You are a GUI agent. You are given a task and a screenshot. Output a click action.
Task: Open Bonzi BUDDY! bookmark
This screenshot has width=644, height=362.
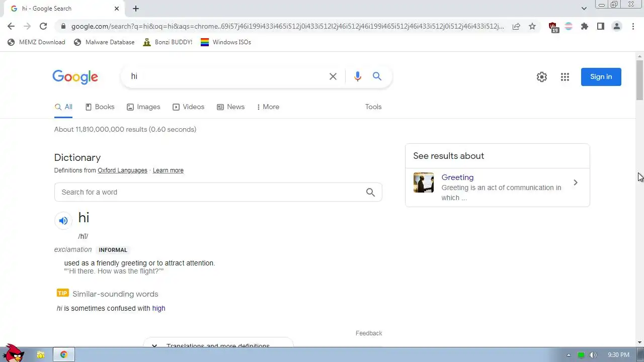pyautogui.click(x=168, y=42)
